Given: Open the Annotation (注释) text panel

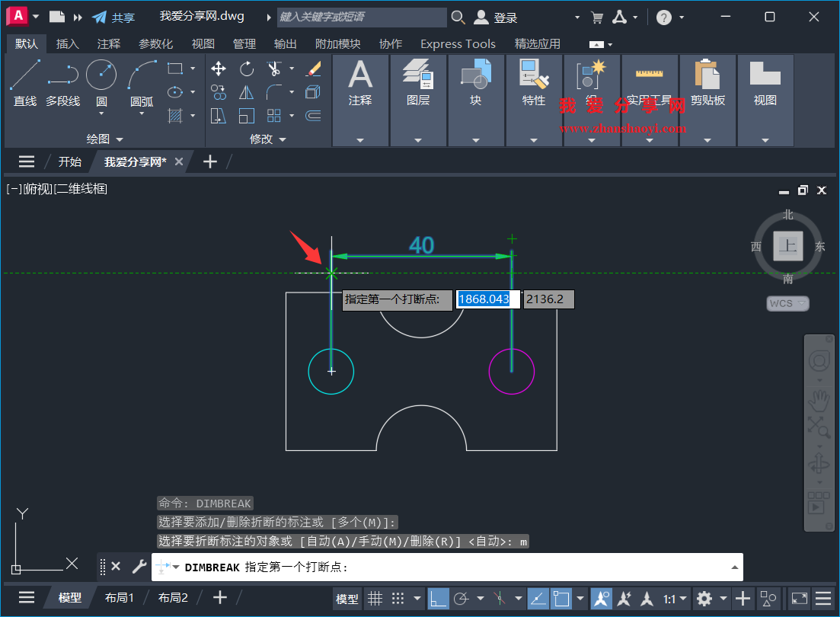Looking at the screenshot, I should coord(360,101).
